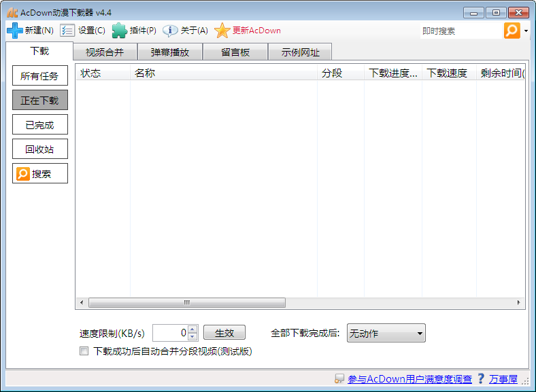
Task: Click the 插件(P) toolbar label
Action: pyautogui.click(x=144, y=31)
